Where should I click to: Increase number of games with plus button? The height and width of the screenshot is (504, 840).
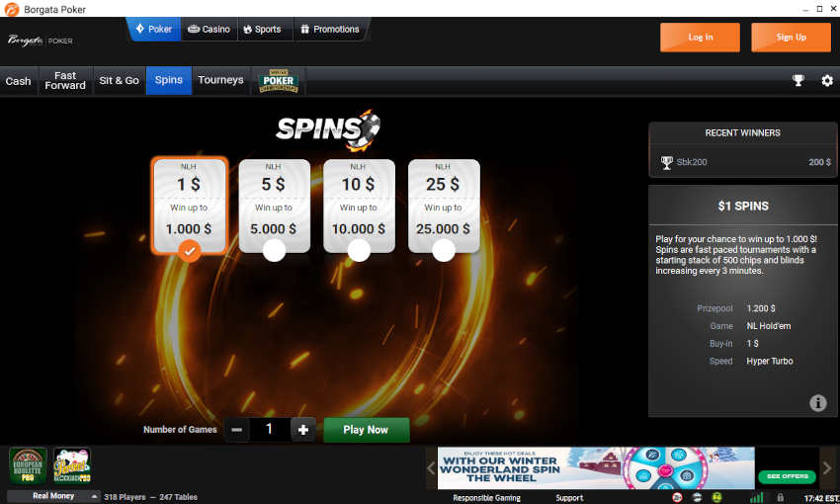point(302,430)
